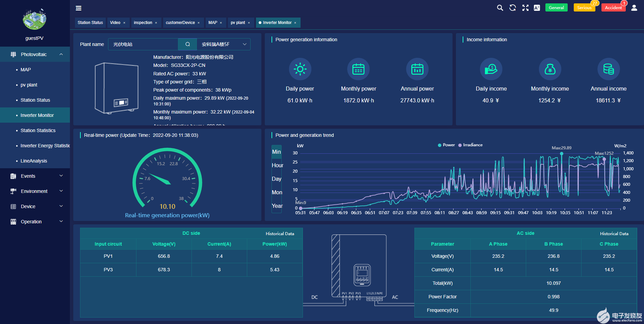Click the Serious alarm button
The width and height of the screenshot is (644, 324).
(584, 8)
